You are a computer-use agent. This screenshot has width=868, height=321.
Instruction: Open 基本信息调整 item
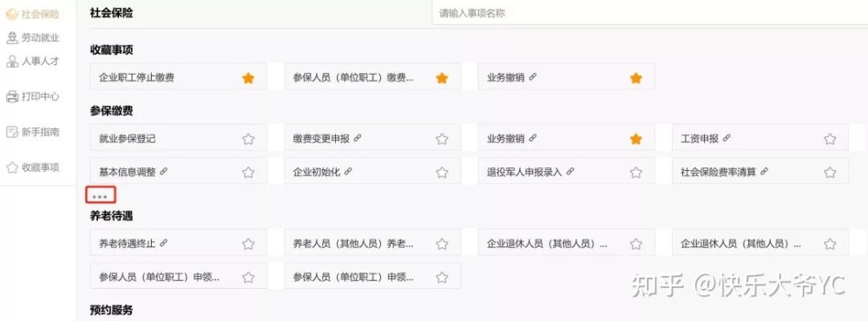click(x=178, y=172)
